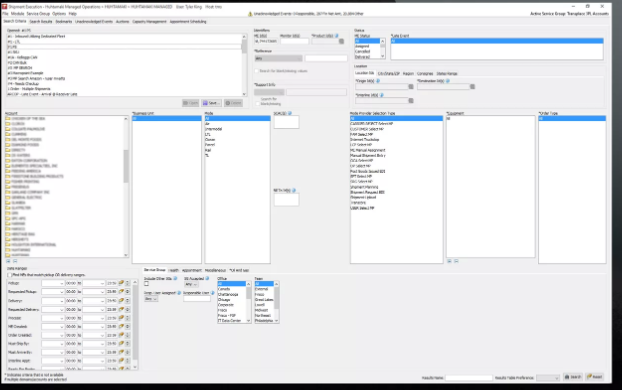Open the Unacknowledged Events tab

[94, 22]
